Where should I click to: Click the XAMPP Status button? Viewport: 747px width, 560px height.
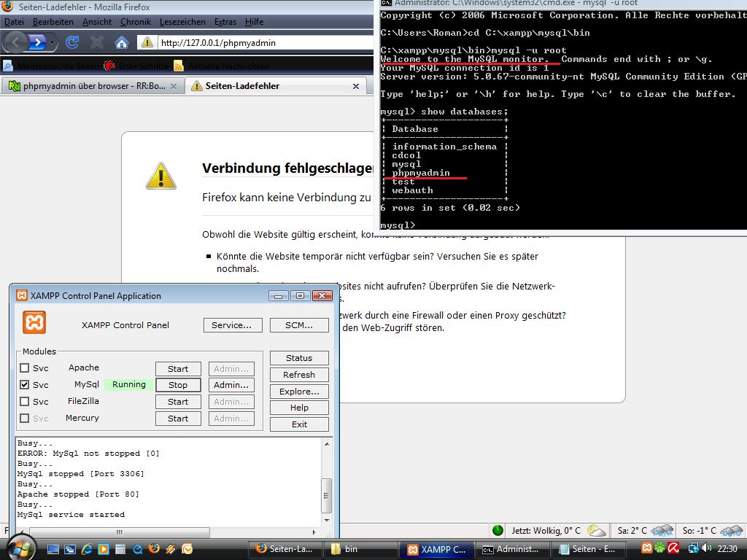299,358
